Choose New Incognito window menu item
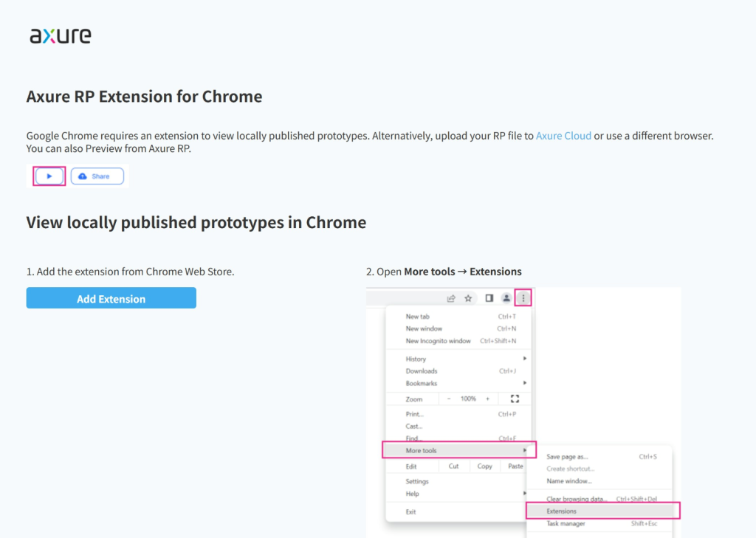This screenshot has height=538, width=756. pos(439,341)
